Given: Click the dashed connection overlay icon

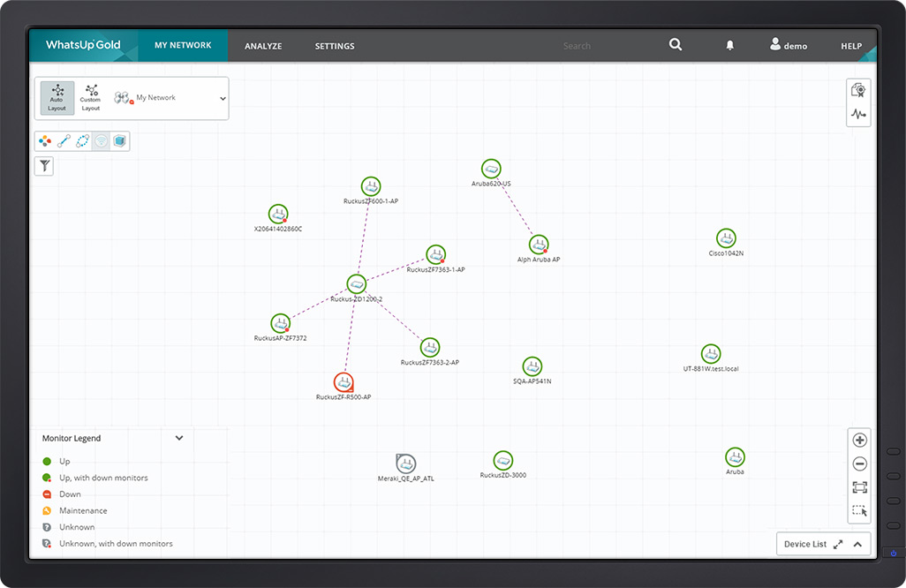Looking at the screenshot, I should coord(82,140).
